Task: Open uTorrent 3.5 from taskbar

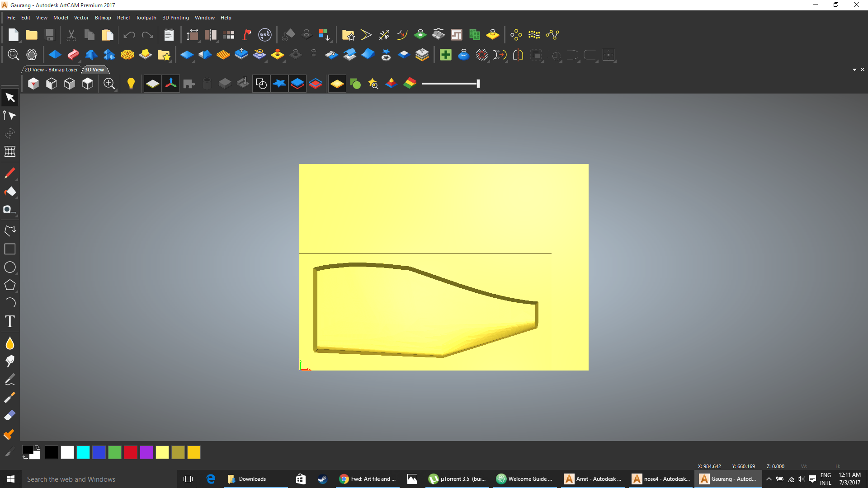Action: click(x=458, y=479)
